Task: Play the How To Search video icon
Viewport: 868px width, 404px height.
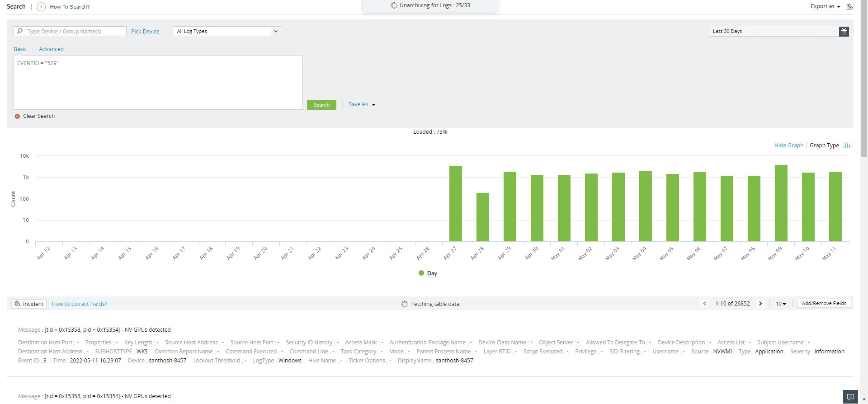Action: click(41, 7)
